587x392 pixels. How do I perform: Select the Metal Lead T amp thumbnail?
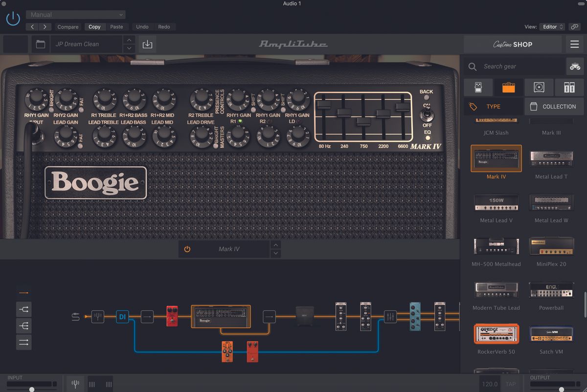[551, 157]
